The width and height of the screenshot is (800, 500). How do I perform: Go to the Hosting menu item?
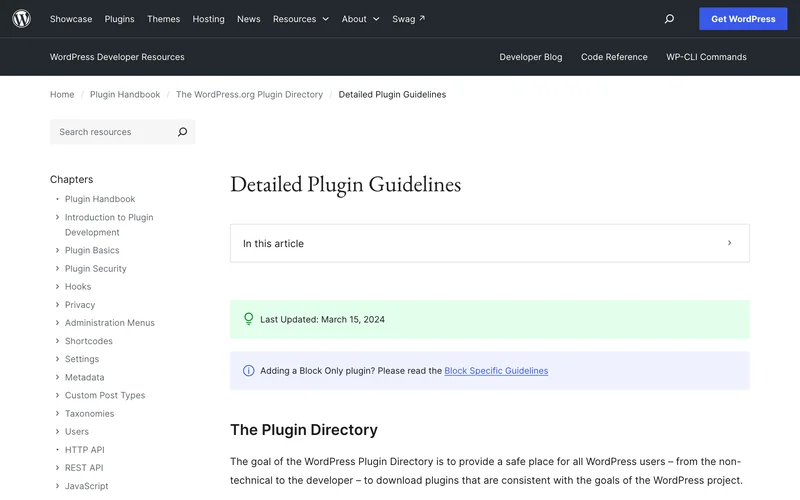tap(208, 19)
